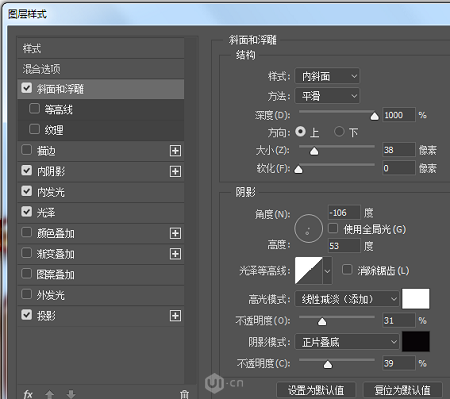450x399 pixels.
Task: Click the 深度 slider handle
Action: (375, 116)
